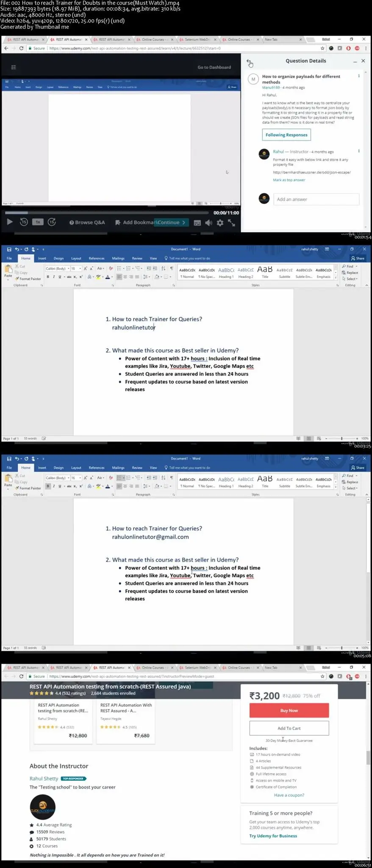
Task: Click Sort icon in the 00:03:25 Word frame
Action: pyautogui.click(x=163, y=268)
